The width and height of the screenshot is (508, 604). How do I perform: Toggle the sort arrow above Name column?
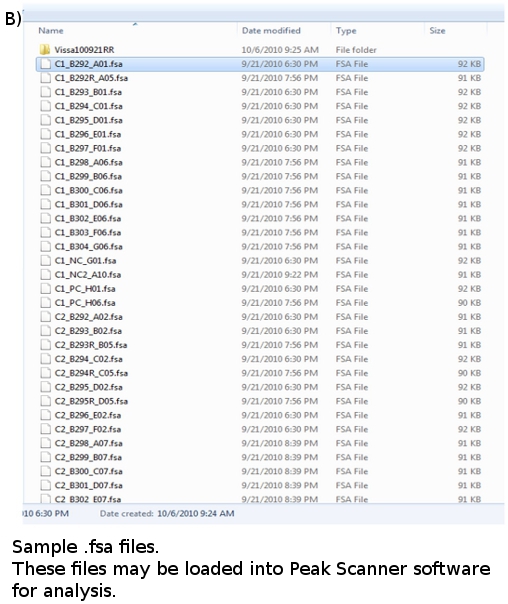coord(135,24)
